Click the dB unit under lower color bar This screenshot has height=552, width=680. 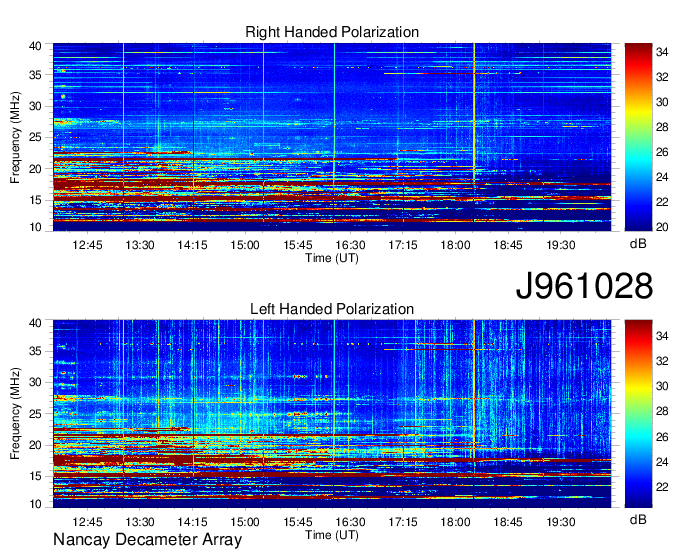(x=638, y=520)
